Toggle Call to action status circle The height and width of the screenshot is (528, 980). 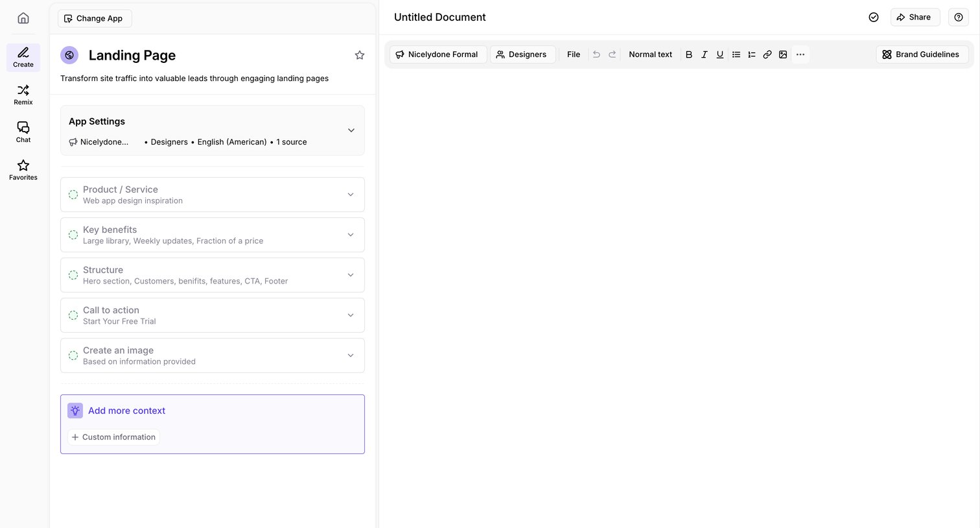point(73,315)
